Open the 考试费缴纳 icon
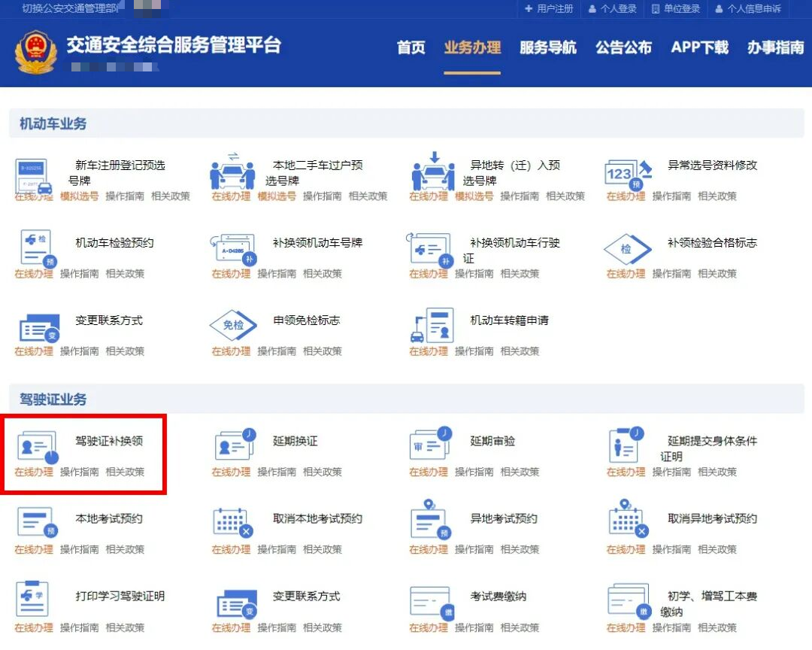 432,603
